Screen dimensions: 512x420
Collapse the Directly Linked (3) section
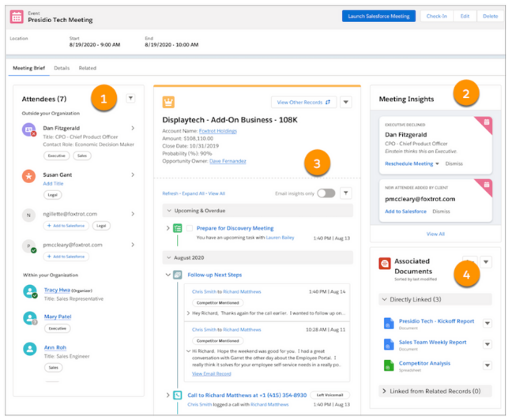point(384,299)
